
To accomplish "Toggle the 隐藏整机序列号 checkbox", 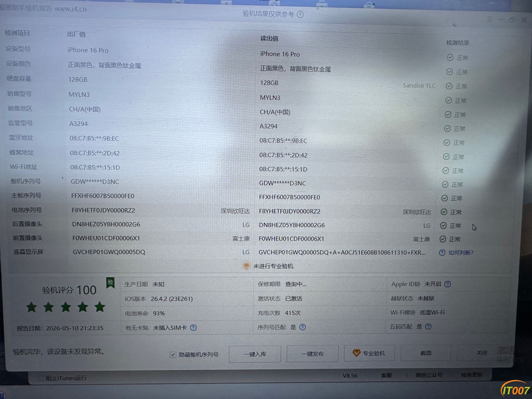I will (173, 355).
